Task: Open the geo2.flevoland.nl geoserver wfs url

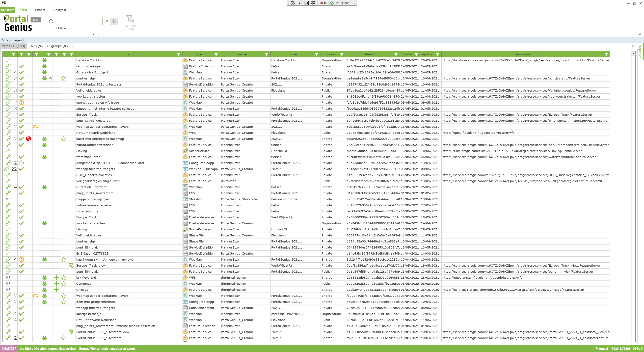Action: tap(478, 133)
